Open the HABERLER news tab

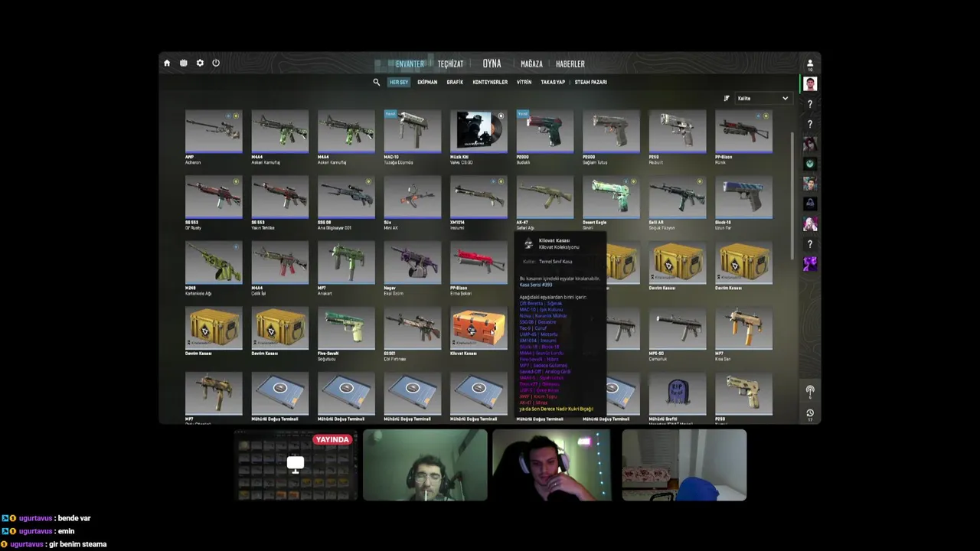[570, 64]
